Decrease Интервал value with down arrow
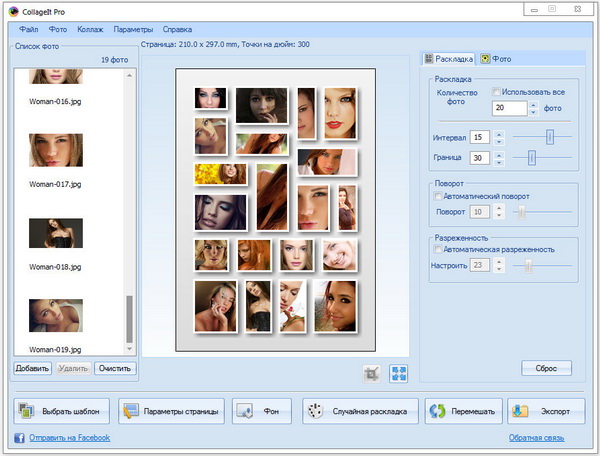 499,141
